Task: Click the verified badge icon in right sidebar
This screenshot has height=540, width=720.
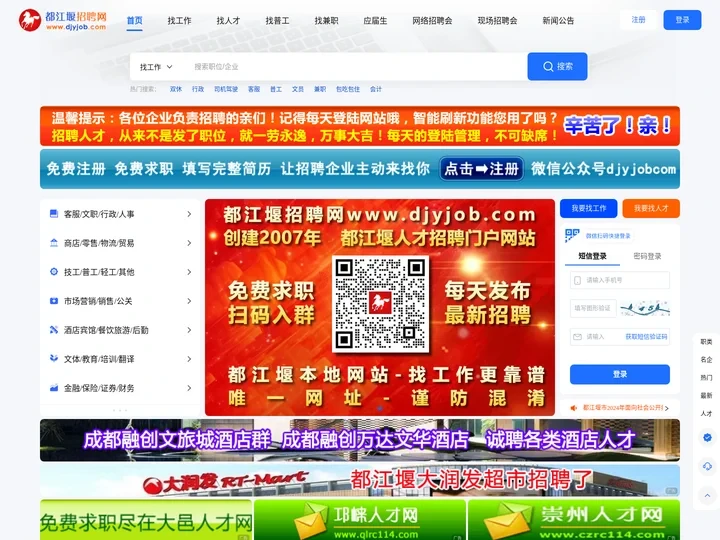Action: (707, 438)
